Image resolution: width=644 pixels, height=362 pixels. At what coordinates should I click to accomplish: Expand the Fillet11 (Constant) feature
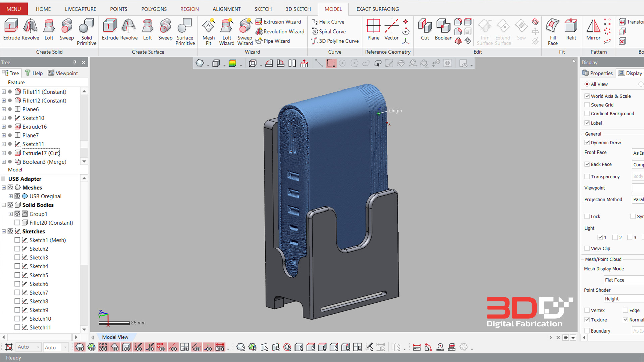(4, 92)
